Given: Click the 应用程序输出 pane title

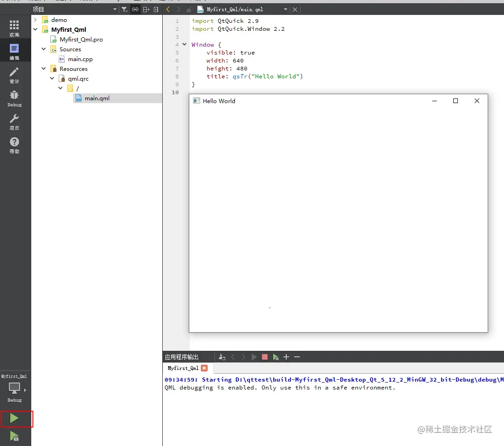Looking at the screenshot, I should pyautogui.click(x=182, y=357).
